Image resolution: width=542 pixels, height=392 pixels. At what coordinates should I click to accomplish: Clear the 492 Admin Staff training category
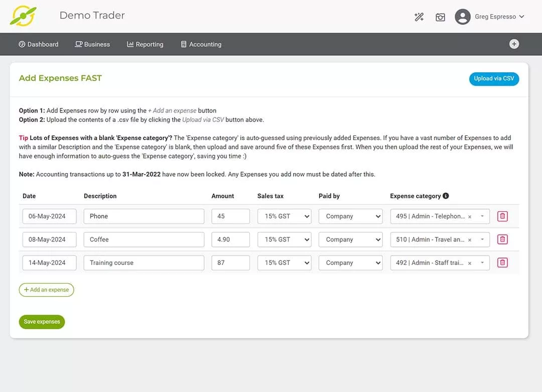pos(470,263)
